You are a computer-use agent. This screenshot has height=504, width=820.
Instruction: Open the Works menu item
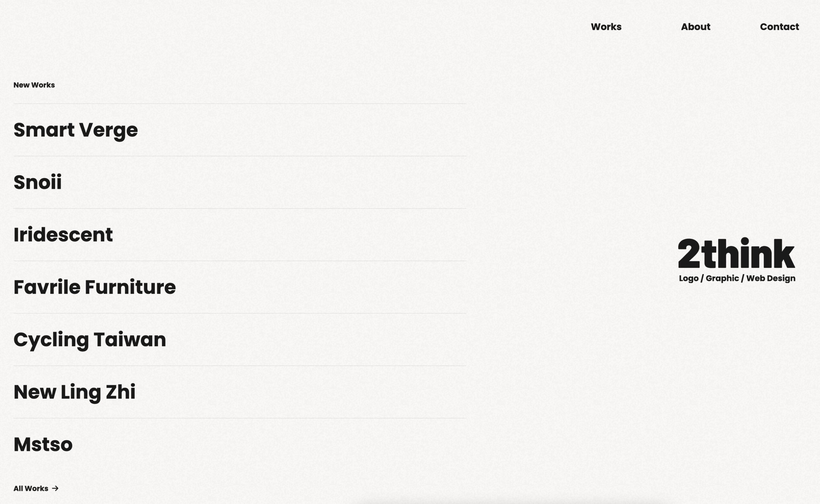click(x=606, y=27)
